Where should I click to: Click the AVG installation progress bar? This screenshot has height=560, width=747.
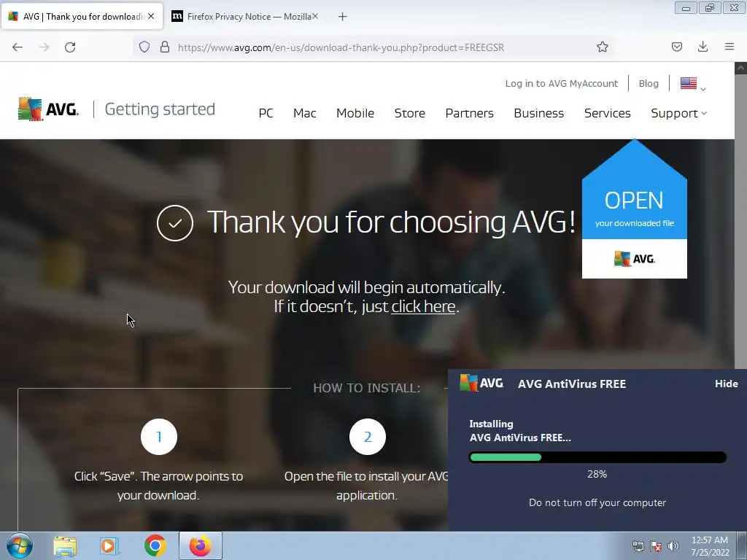coord(597,457)
